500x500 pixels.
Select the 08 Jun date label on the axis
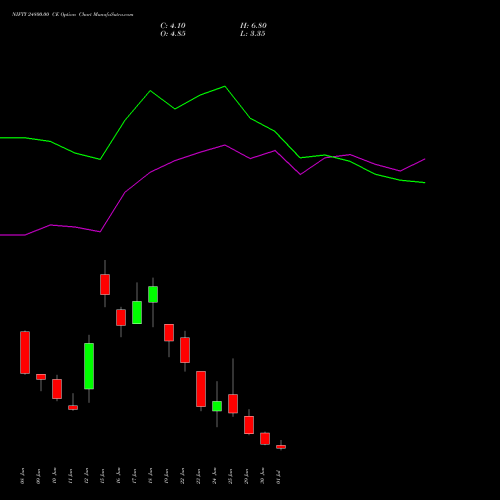23,476
